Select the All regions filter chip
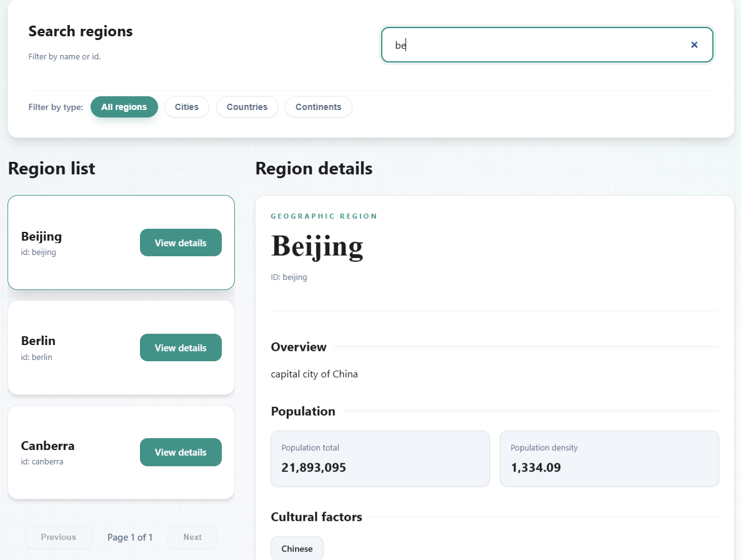 pos(124,107)
